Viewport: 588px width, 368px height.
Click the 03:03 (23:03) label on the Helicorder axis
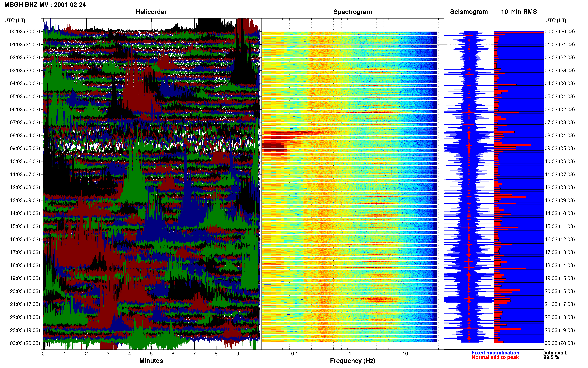tap(25, 71)
